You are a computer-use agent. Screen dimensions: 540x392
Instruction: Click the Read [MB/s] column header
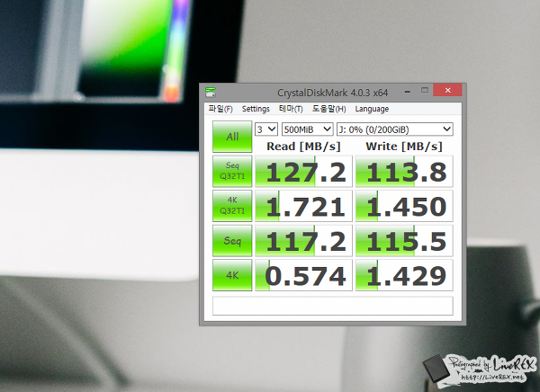click(x=303, y=147)
